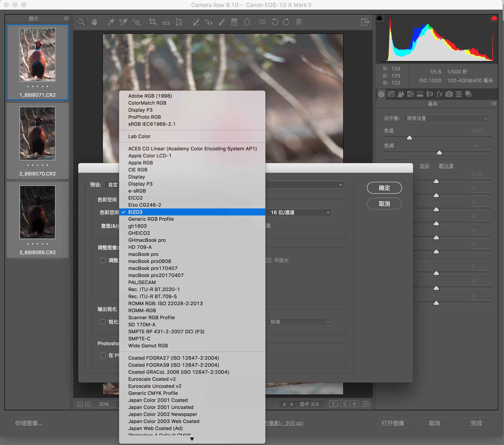
Task: Select the Zoom tool in toolbar
Action: pos(81,22)
